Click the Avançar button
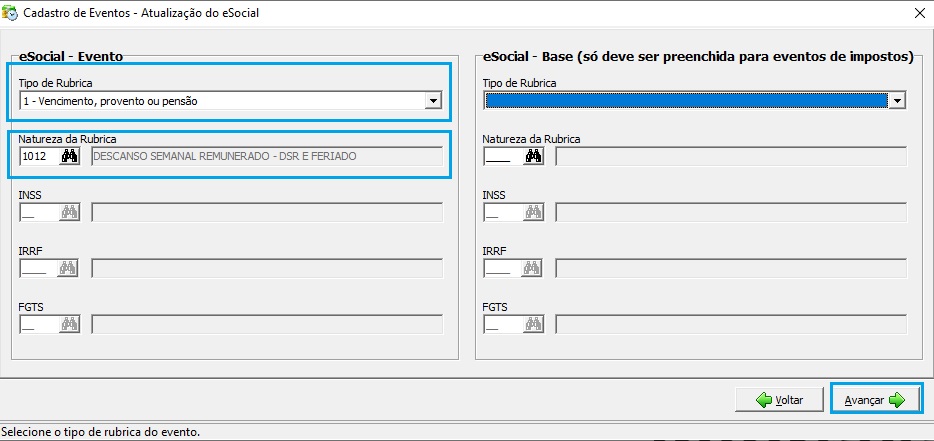Viewport: 934px width, 441px height. click(876, 400)
